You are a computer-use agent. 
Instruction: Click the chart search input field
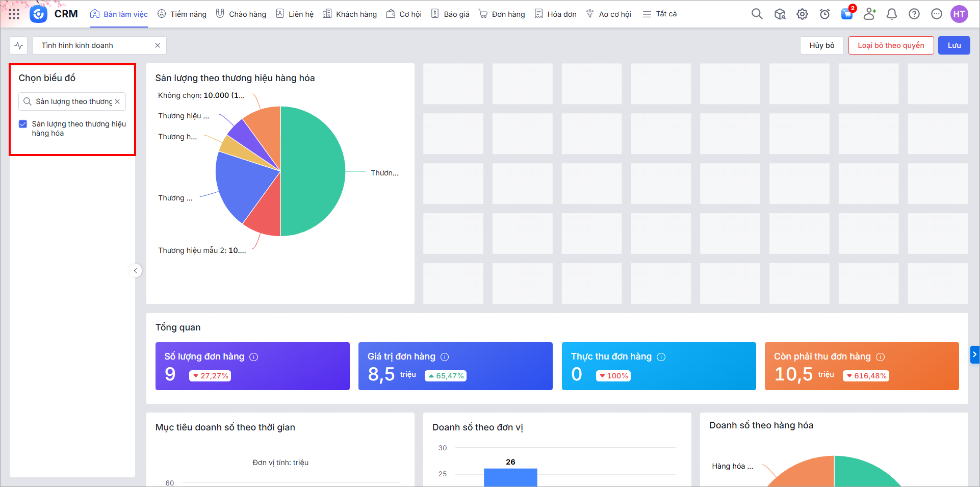(x=73, y=101)
